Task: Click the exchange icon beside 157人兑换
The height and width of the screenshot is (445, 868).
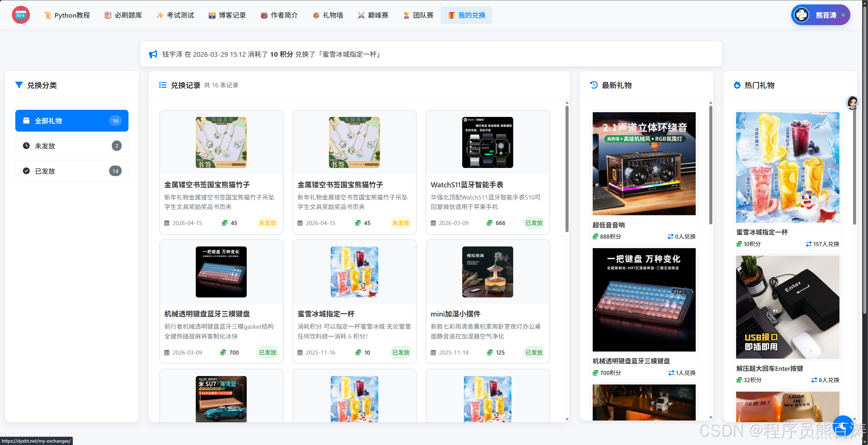Action: tap(809, 244)
